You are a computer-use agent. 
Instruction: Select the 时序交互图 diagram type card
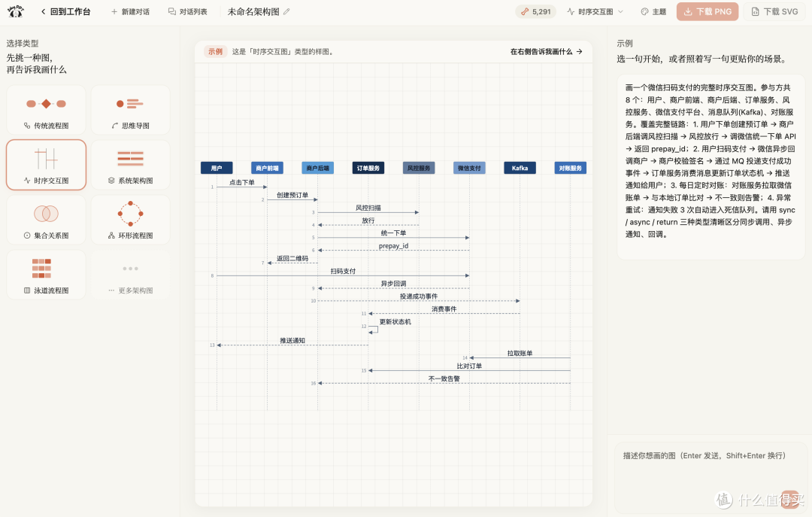point(46,165)
